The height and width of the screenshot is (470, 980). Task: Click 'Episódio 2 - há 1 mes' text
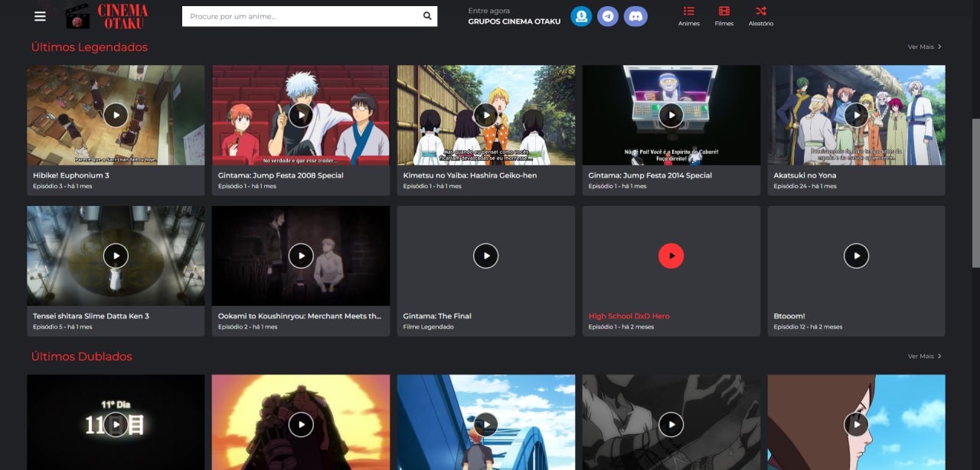(248, 327)
